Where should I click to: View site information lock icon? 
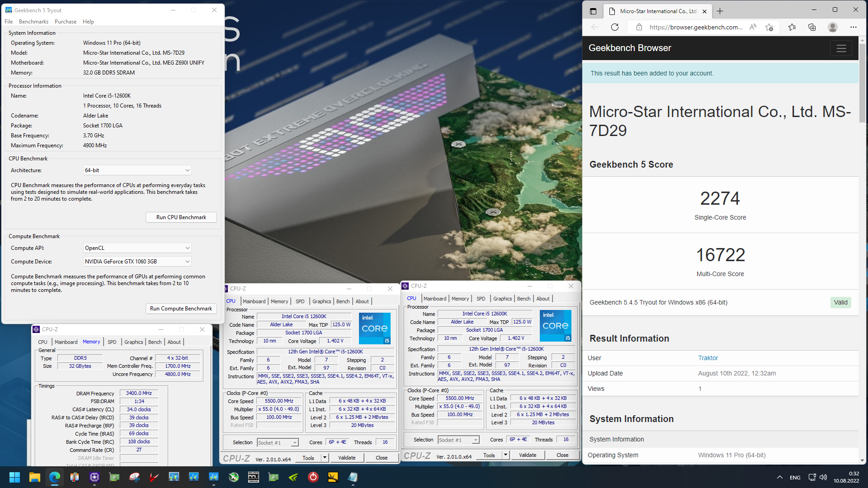click(x=639, y=27)
